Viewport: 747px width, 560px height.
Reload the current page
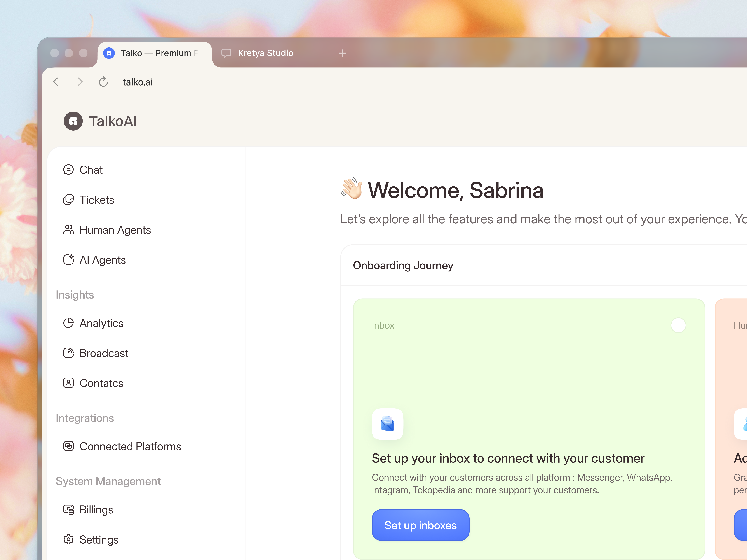[103, 82]
